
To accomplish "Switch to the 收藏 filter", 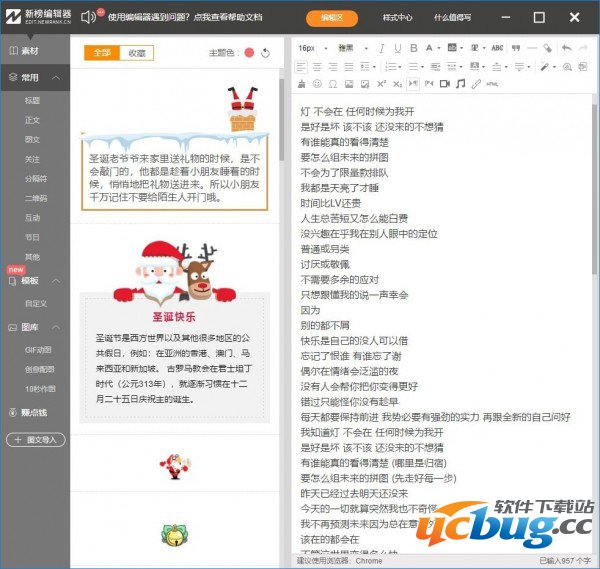I will (x=137, y=53).
